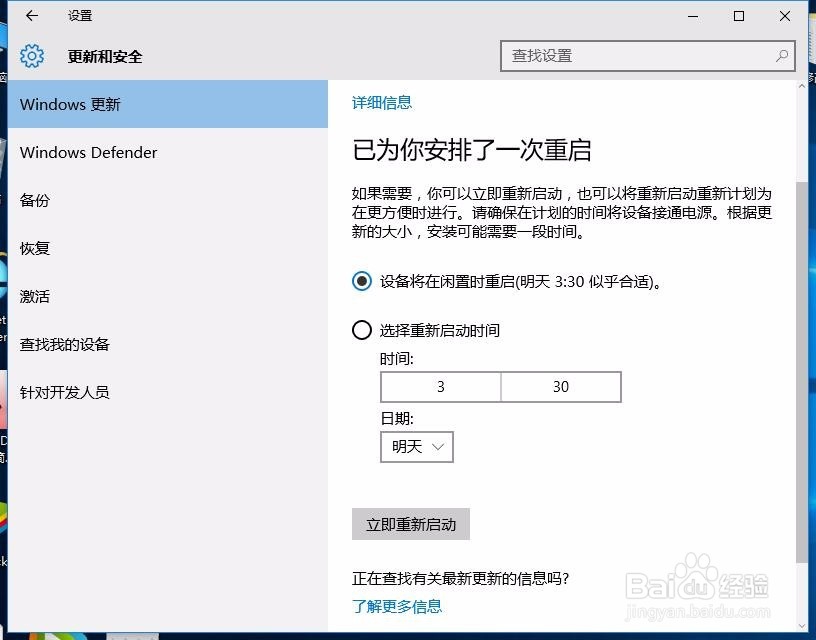
Task: Open 查找我的设备 section
Action: tap(168, 344)
